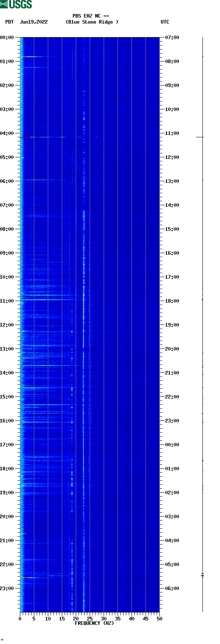This screenshot has width=220, height=644.
Task: Click the 18:00 UTC time label
Action: click(172, 301)
